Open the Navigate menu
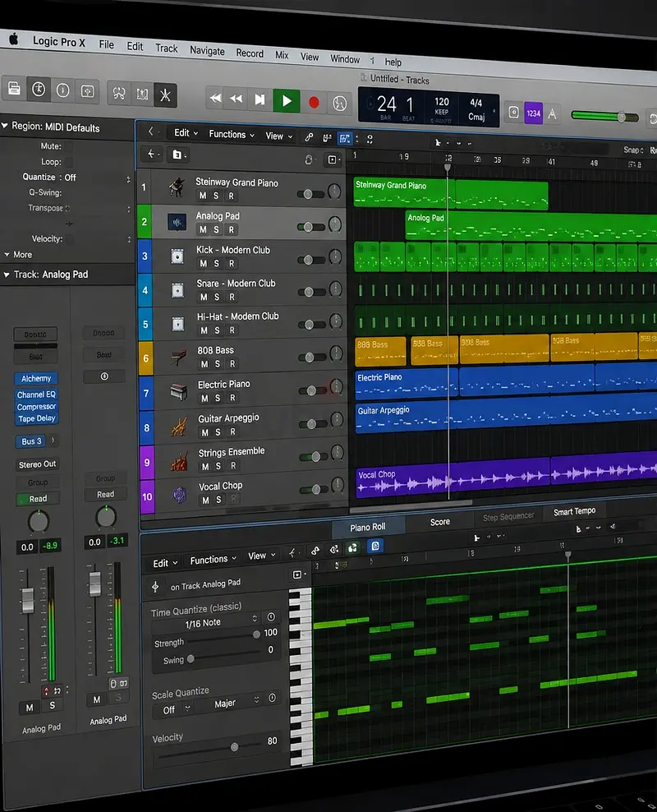 point(207,51)
